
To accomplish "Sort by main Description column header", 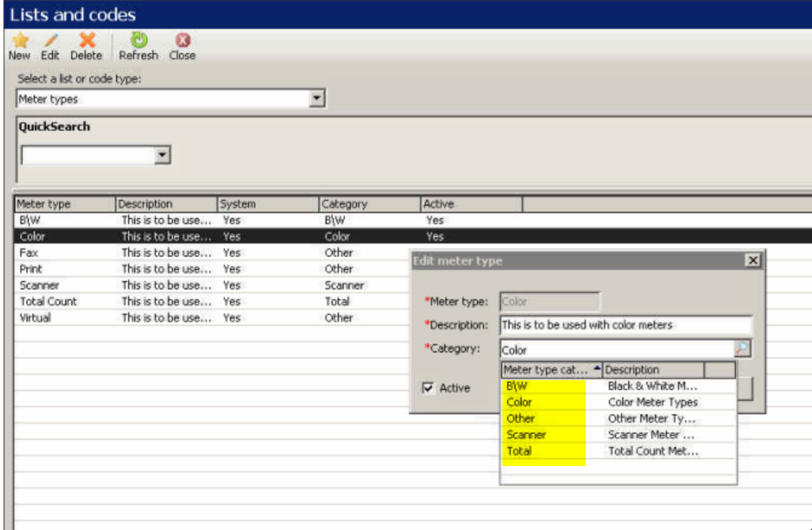I will 167,204.
